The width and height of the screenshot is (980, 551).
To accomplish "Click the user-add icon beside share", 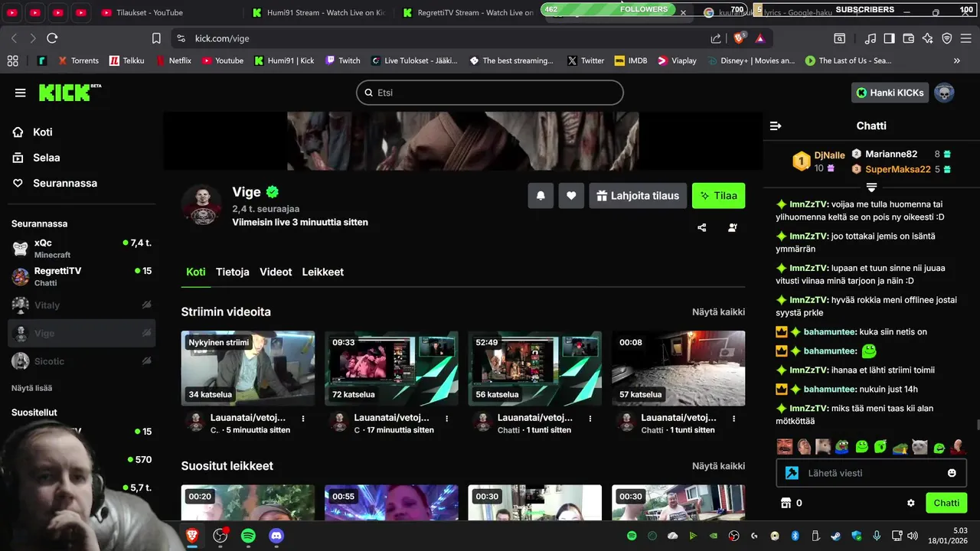I will click(733, 227).
